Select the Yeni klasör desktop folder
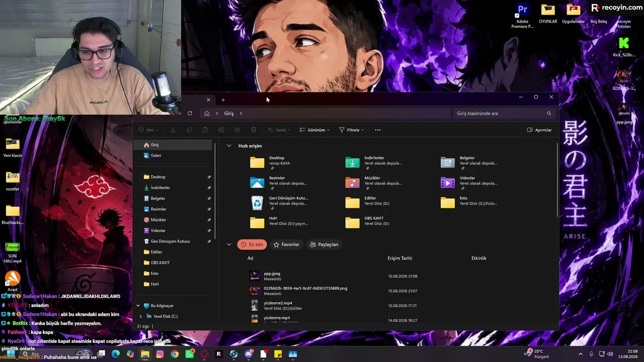 pos(13,148)
